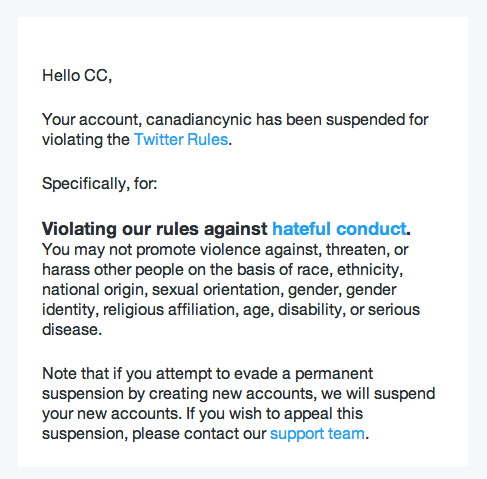Click the phrase "harass other people"
Screen dimensions: 487x479
113,270
